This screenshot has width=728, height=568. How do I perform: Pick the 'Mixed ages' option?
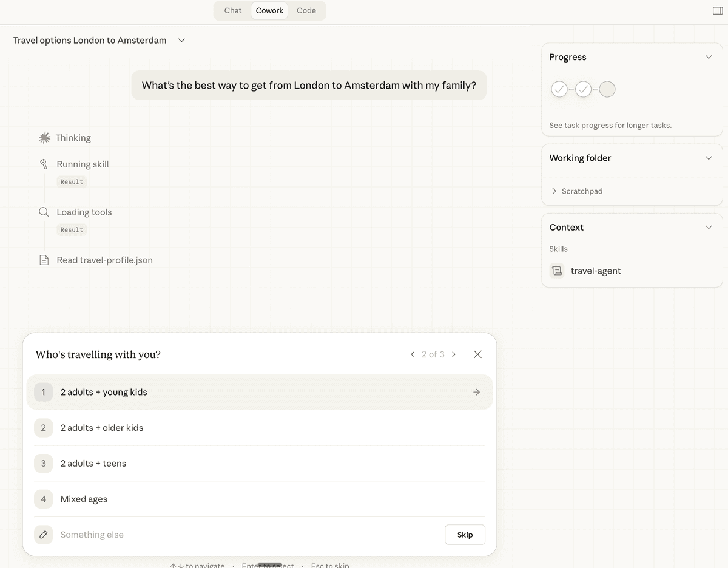(x=260, y=499)
